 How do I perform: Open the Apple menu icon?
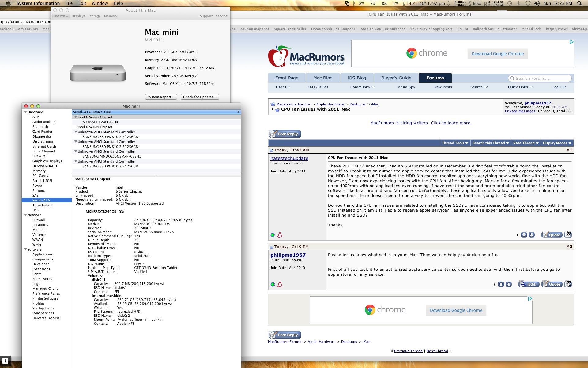point(8,3)
